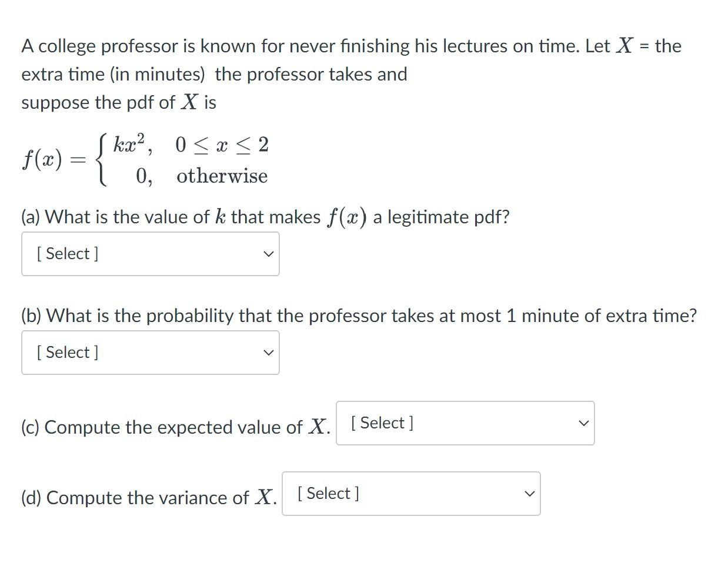The height and width of the screenshot is (570, 728).
Task: Click the question (a) text about legitimate pdf
Action: click(265, 217)
